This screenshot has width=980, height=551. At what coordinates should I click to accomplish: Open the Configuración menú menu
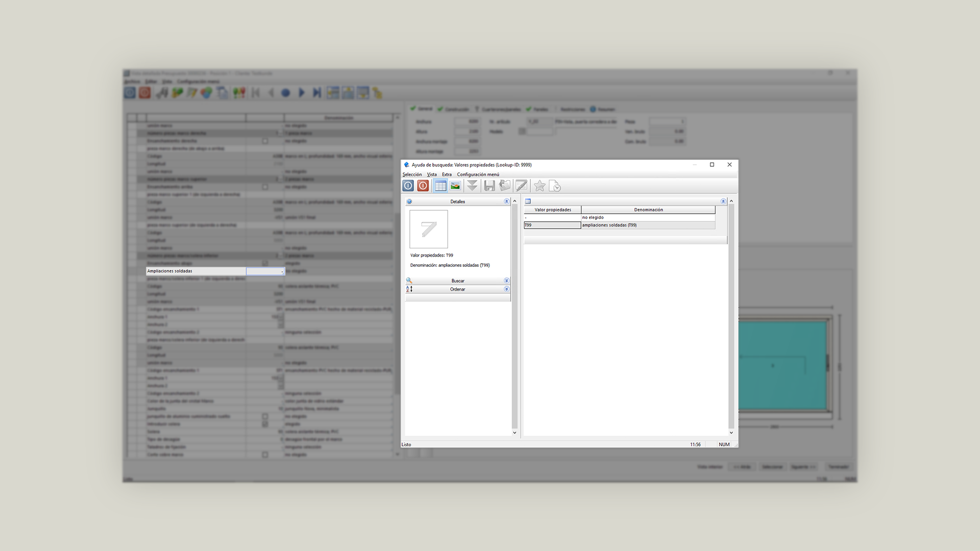(478, 174)
